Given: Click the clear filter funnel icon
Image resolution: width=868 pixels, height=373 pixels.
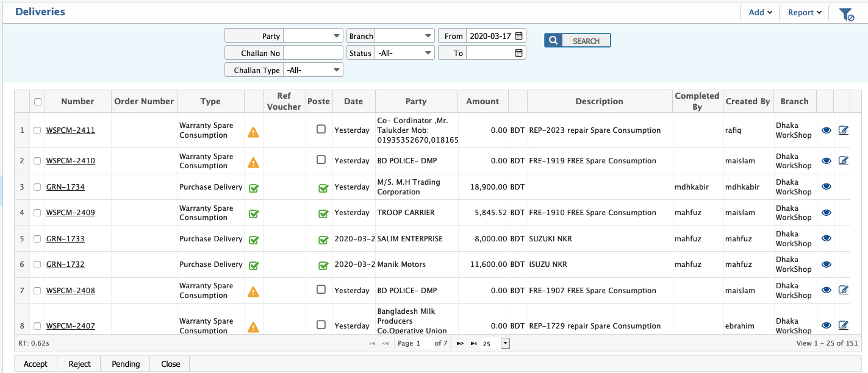Looking at the screenshot, I should pyautogui.click(x=846, y=14).
